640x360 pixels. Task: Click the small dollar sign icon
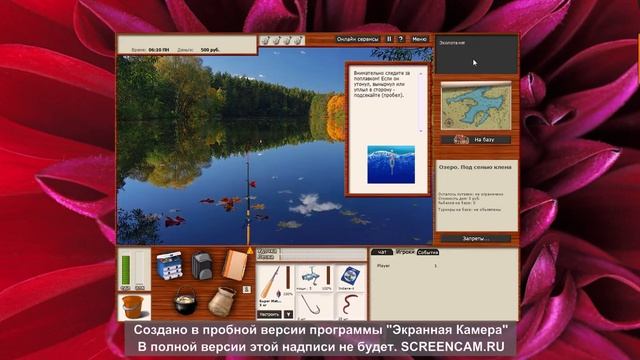(246, 289)
